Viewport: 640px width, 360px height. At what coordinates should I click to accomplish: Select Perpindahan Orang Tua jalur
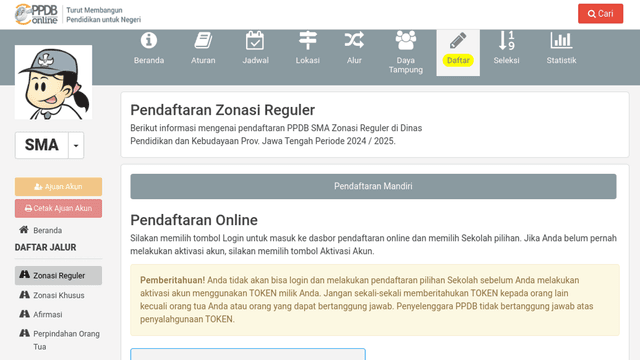coord(66,340)
